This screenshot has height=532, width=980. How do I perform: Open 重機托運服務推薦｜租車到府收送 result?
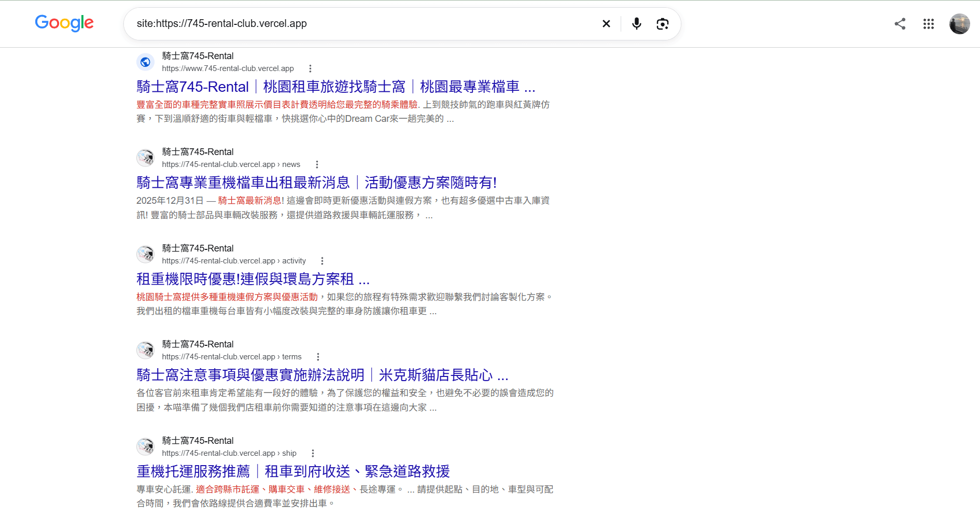pyautogui.click(x=293, y=471)
